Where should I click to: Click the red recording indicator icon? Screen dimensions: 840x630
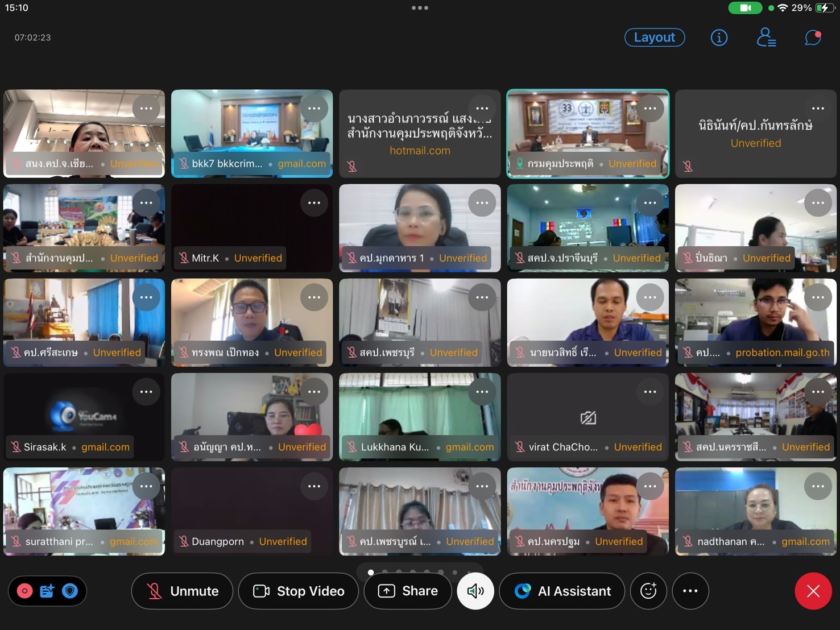pyautogui.click(x=24, y=591)
